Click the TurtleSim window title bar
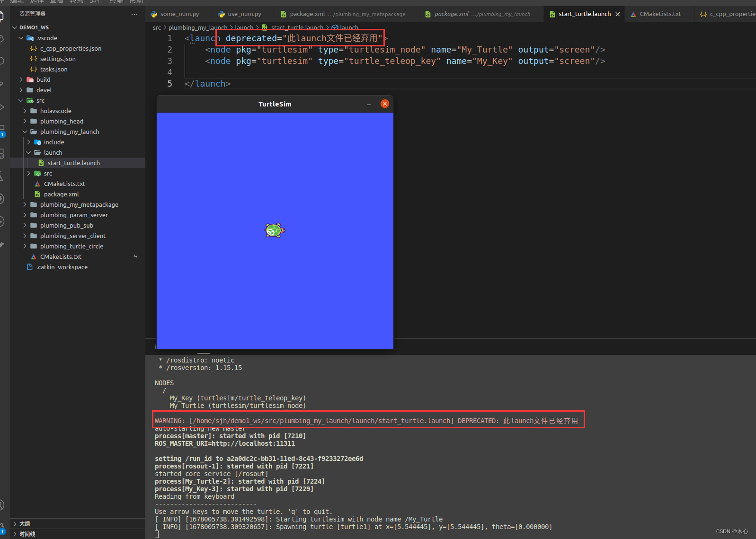This screenshot has width=756, height=539. [x=275, y=104]
